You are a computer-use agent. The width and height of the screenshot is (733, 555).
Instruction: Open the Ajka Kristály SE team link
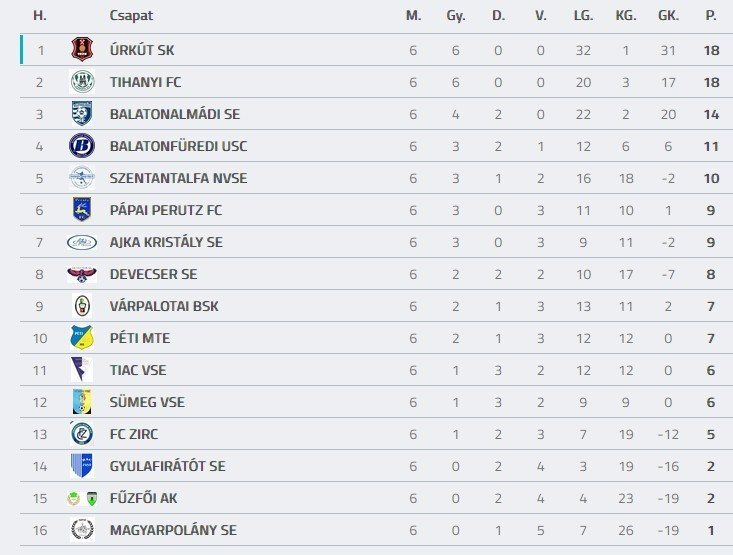166,242
